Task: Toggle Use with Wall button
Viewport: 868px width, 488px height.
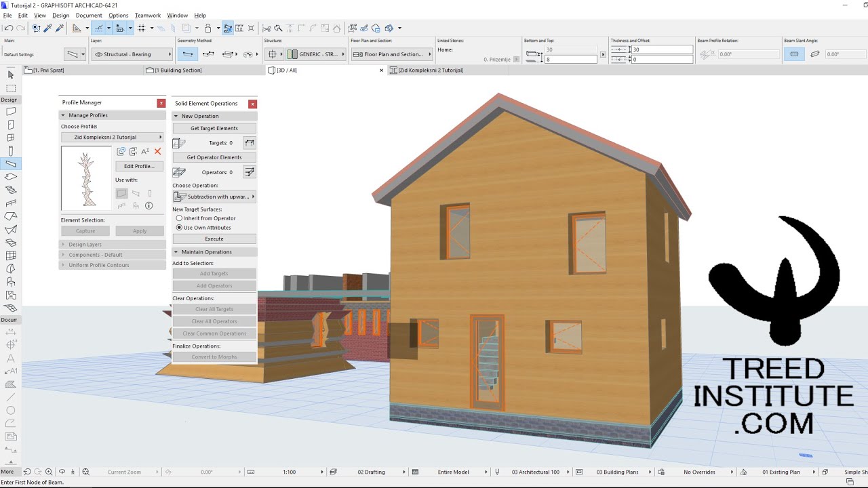Action: [x=122, y=193]
